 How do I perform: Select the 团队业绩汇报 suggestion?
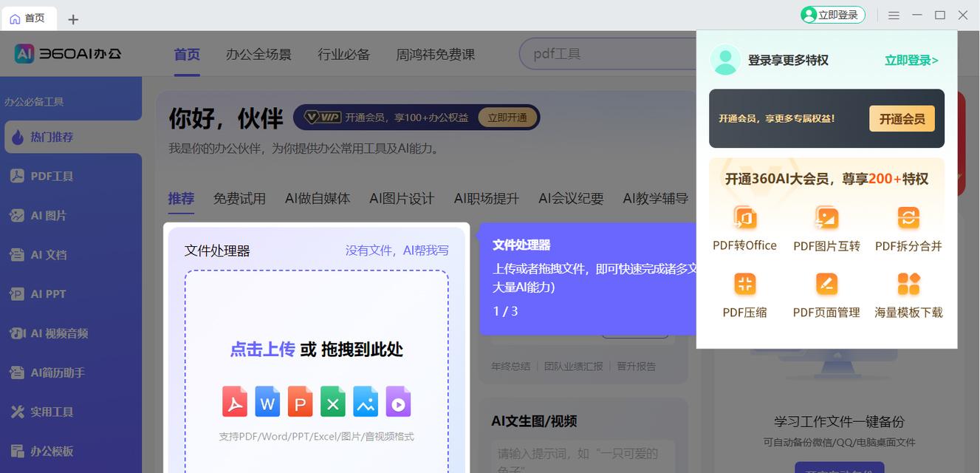coord(574,366)
